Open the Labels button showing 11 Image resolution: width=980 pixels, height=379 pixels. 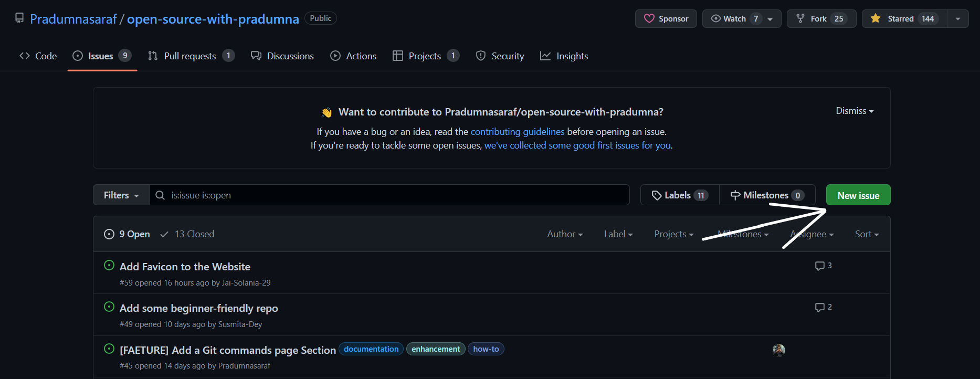680,195
